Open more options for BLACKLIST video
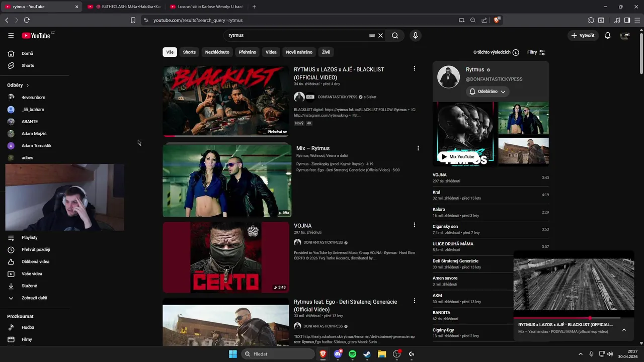 415,68
